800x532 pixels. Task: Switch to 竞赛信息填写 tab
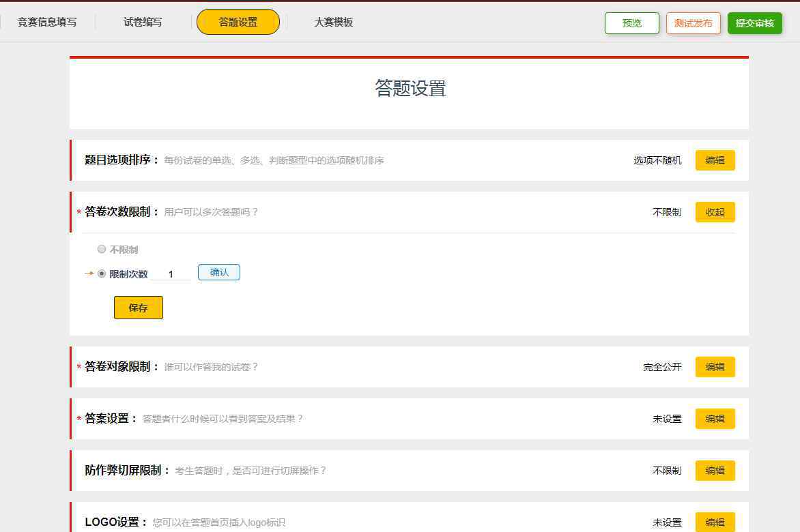point(47,23)
